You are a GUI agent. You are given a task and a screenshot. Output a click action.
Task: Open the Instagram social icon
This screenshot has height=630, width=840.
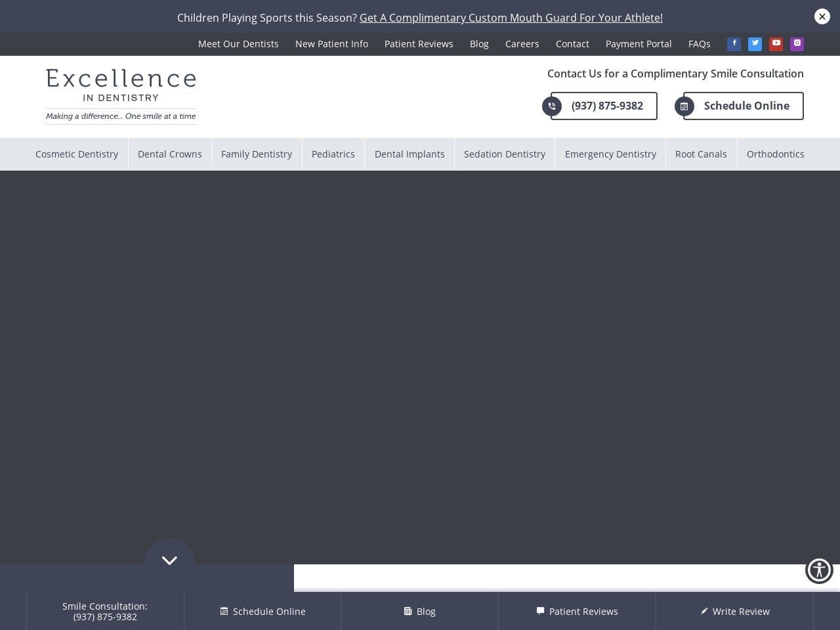(797, 44)
